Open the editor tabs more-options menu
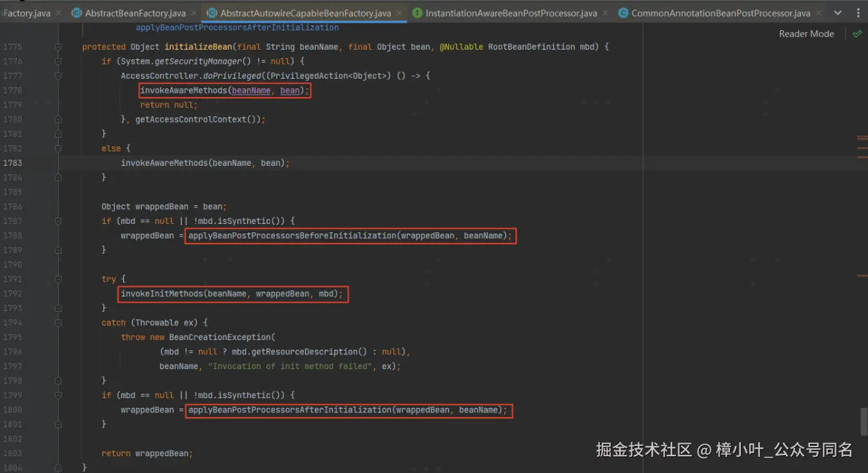This screenshot has height=473, width=868. (x=857, y=13)
